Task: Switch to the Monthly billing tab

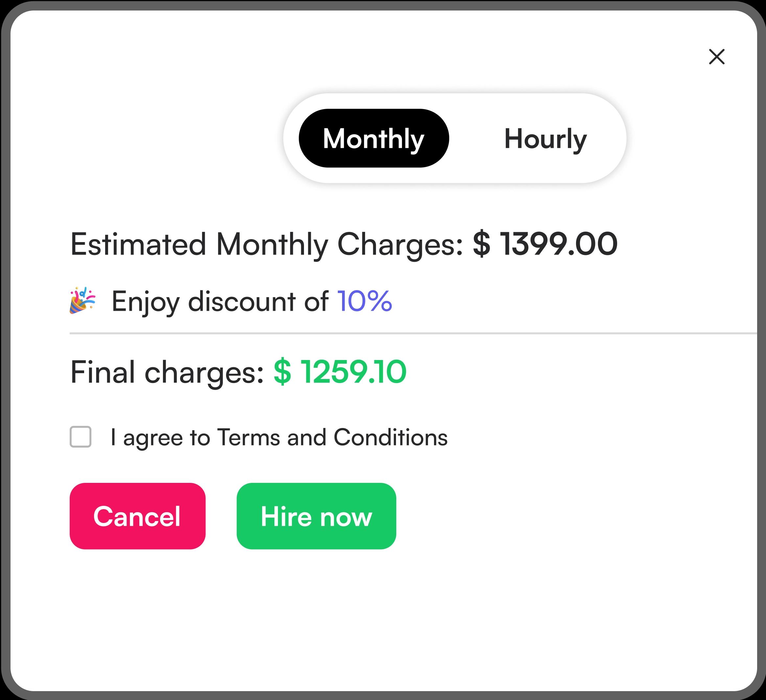Action: 374,138
